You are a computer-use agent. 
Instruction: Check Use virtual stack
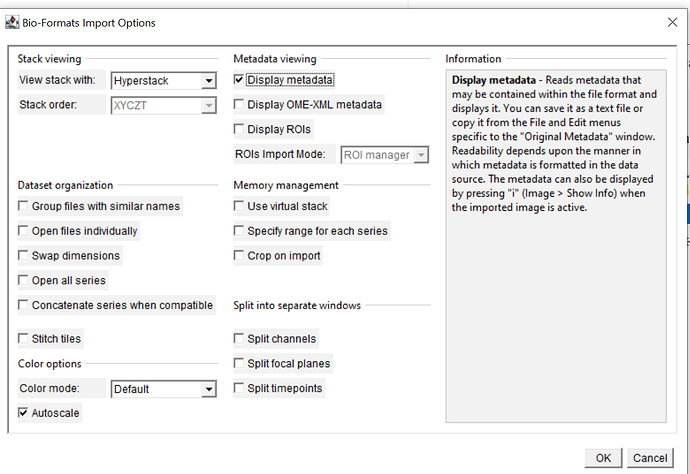(x=239, y=206)
